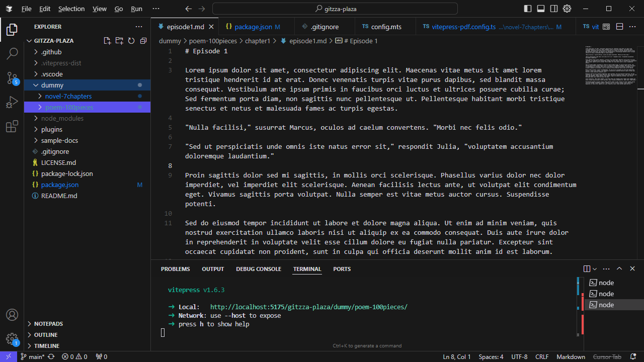Change encoding via UTF-8 status item
This screenshot has height=362, width=644.
click(x=519, y=357)
